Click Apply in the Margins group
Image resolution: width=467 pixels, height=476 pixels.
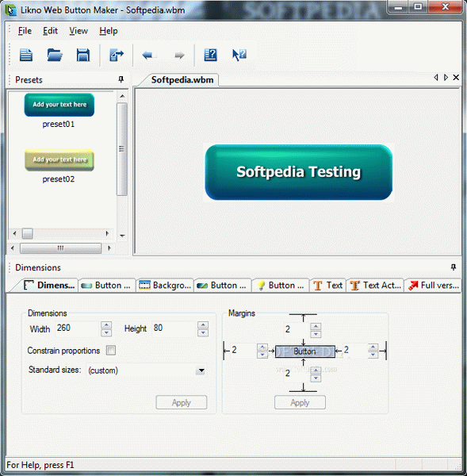point(300,402)
